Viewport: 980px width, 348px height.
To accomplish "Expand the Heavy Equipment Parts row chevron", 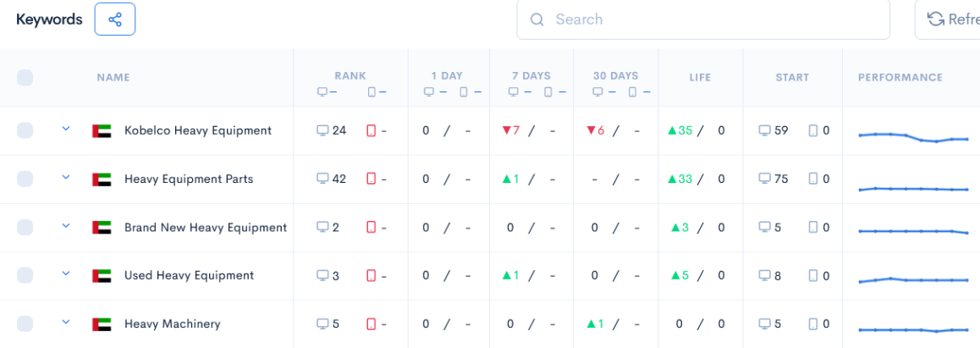I will [66, 177].
